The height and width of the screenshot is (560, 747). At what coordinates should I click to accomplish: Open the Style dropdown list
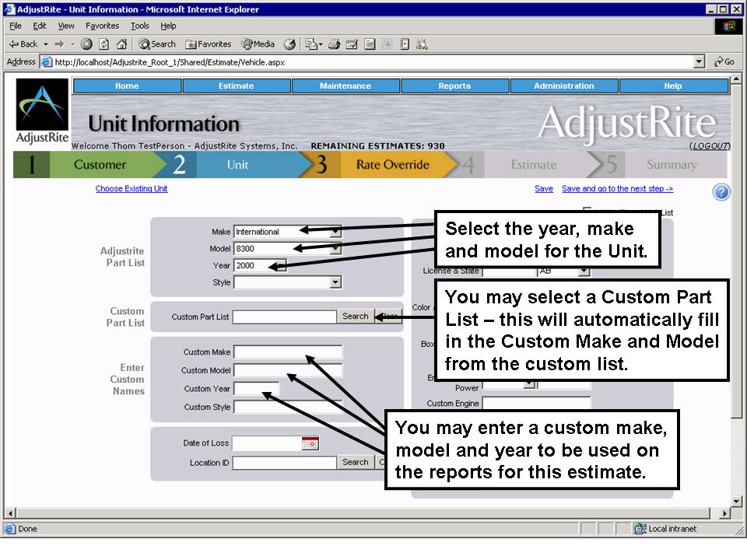coord(336,282)
